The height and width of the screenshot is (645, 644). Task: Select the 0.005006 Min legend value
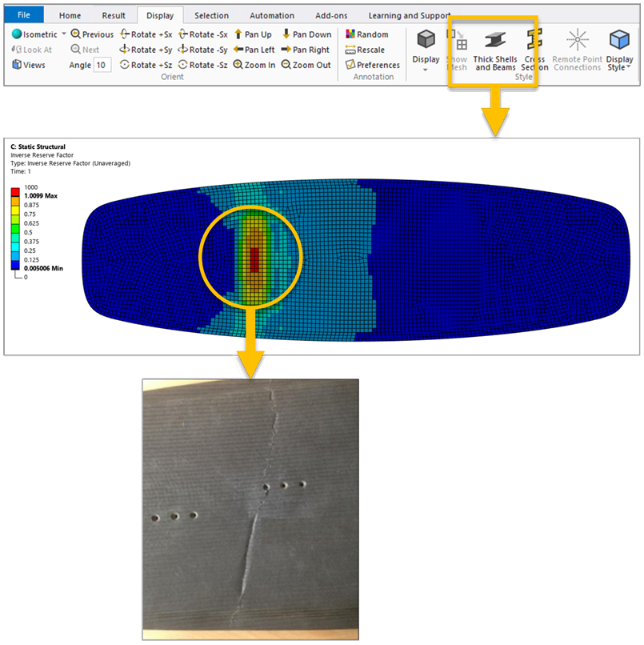pos(43,268)
